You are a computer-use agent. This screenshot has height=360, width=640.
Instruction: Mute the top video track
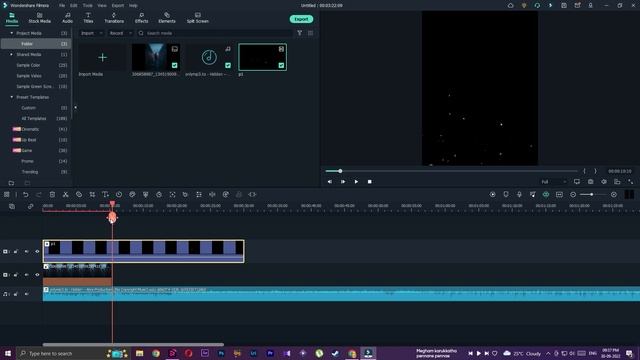coord(27,251)
